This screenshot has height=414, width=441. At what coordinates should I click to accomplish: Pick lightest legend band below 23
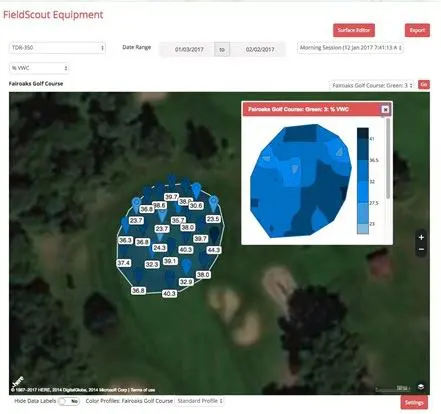(x=363, y=229)
